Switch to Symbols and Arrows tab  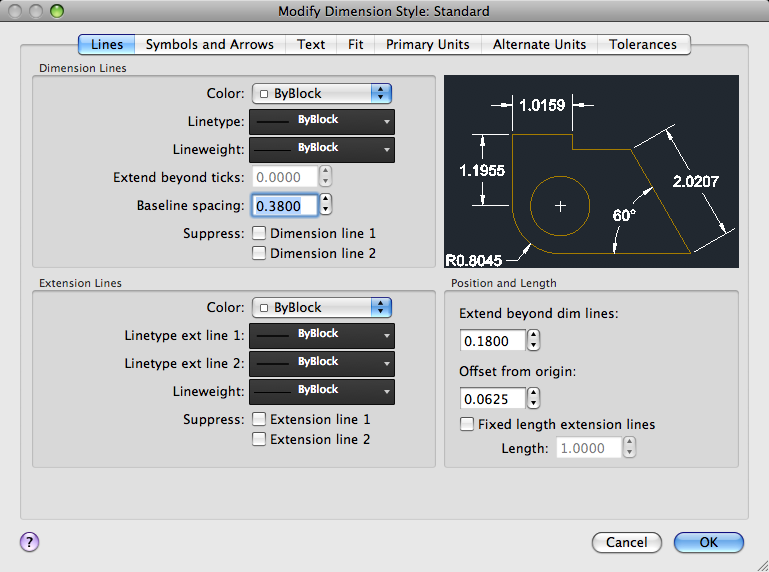[x=210, y=44]
